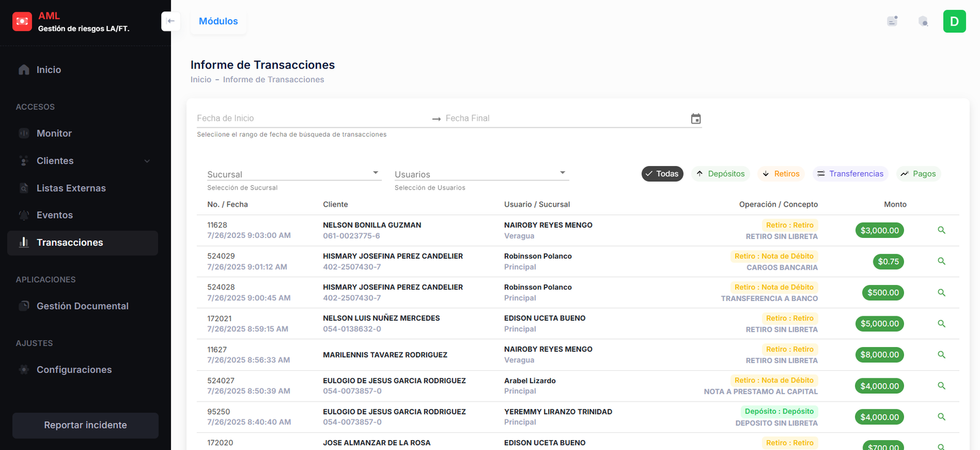
Task: Select the Todas filter chip
Action: click(662, 174)
